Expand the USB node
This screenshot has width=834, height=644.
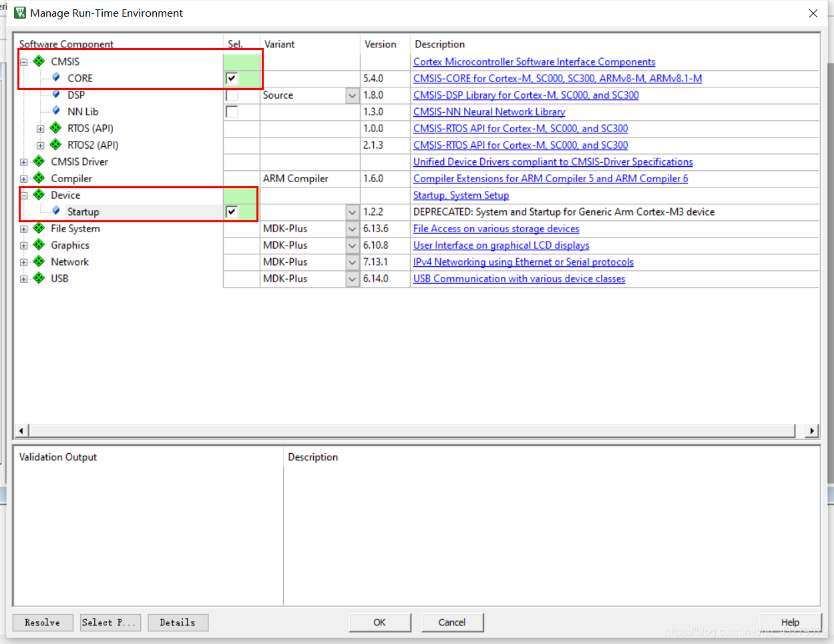[24, 279]
